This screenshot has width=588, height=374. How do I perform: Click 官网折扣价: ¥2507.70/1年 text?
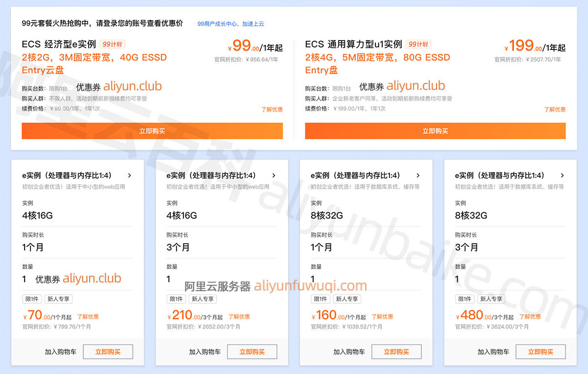[x=528, y=60]
